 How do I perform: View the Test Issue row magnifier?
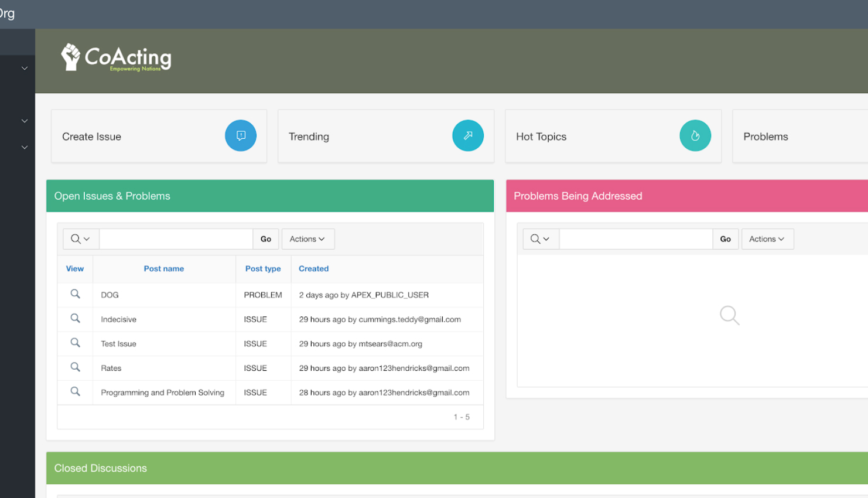coord(75,343)
